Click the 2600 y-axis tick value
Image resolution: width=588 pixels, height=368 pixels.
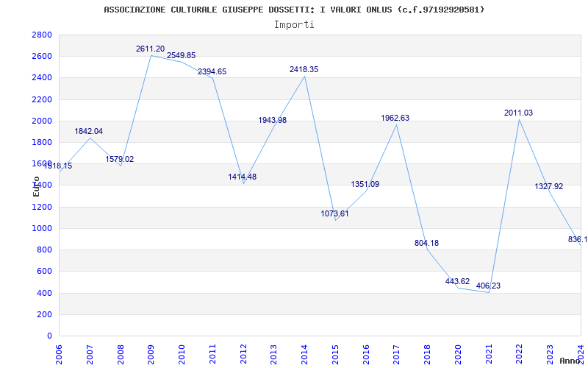[42, 57]
